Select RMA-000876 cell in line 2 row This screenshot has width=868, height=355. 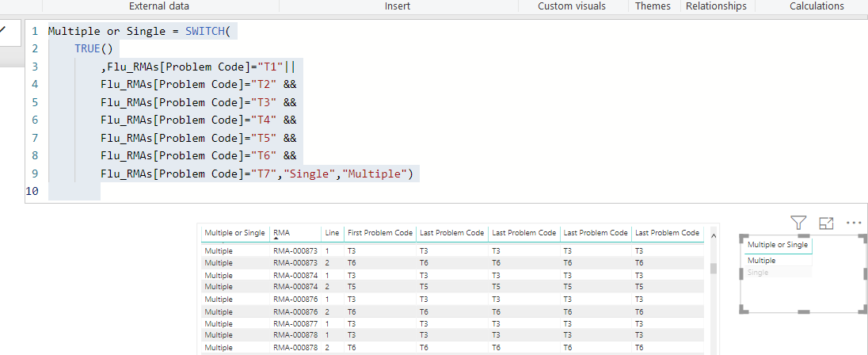pyautogui.click(x=295, y=311)
